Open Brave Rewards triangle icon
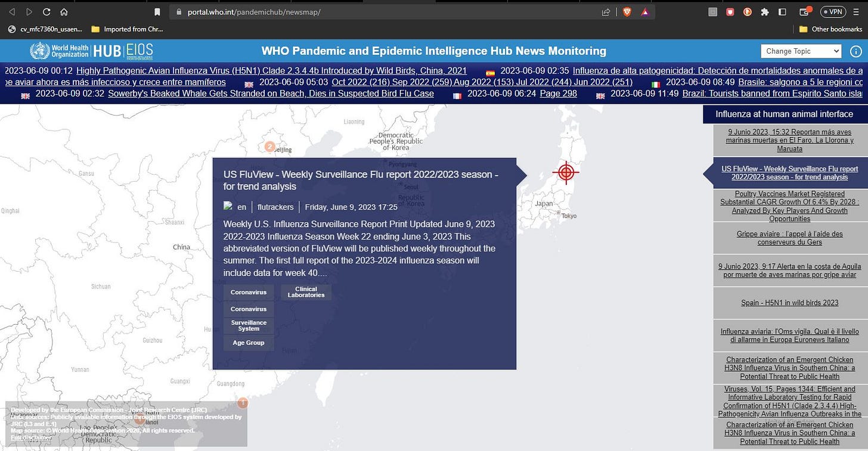This screenshot has height=451, width=868. click(645, 11)
